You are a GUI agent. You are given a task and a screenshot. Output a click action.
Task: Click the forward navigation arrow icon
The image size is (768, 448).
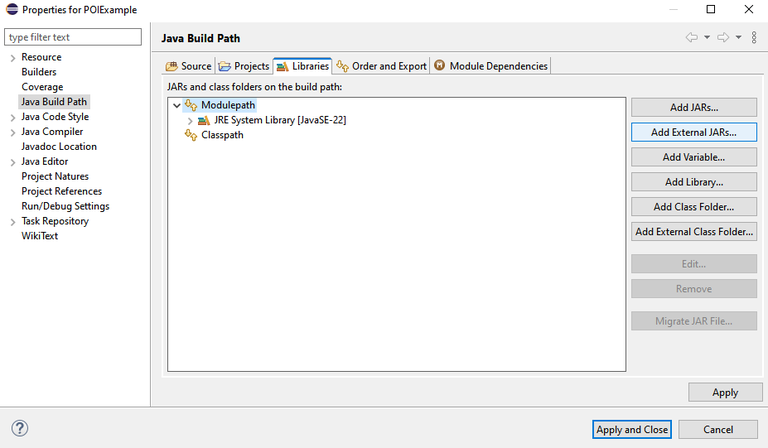tap(723, 37)
